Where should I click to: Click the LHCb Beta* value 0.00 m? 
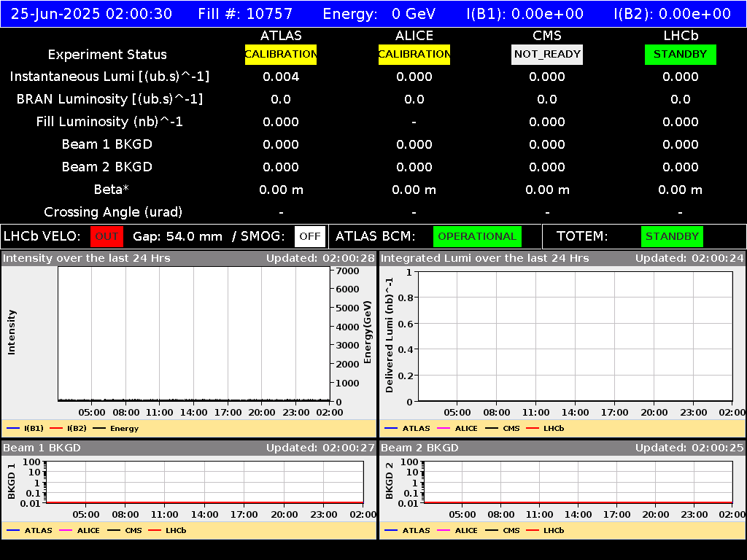point(681,190)
